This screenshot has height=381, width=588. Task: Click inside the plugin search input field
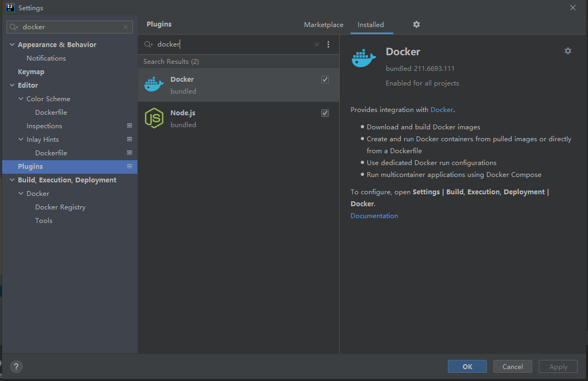[x=233, y=44]
